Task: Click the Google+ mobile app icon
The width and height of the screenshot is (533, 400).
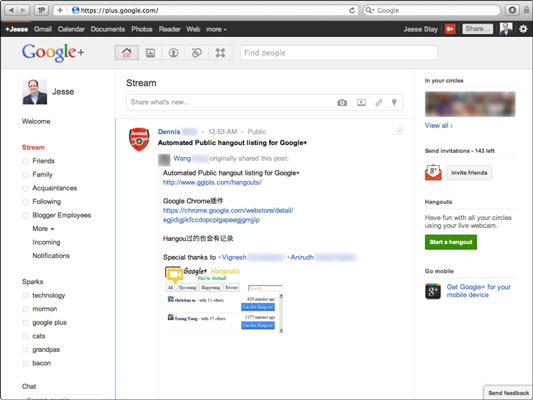Action: coord(433,291)
